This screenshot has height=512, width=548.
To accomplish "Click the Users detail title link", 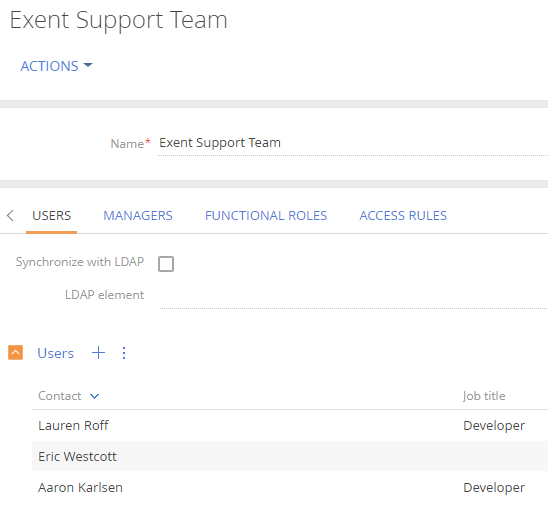I will [x=56, y=353].
